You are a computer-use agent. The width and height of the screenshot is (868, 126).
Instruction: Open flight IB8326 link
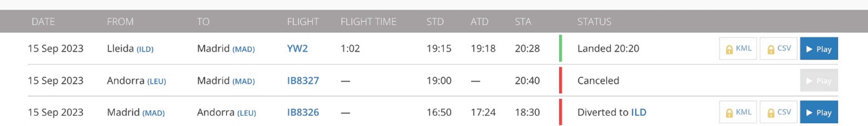click(303, 112)
